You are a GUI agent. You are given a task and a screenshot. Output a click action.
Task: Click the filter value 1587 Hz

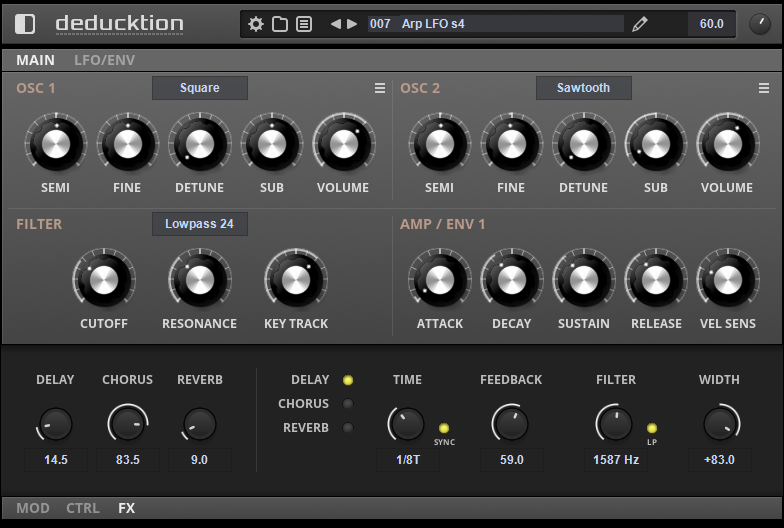[616, 460]
